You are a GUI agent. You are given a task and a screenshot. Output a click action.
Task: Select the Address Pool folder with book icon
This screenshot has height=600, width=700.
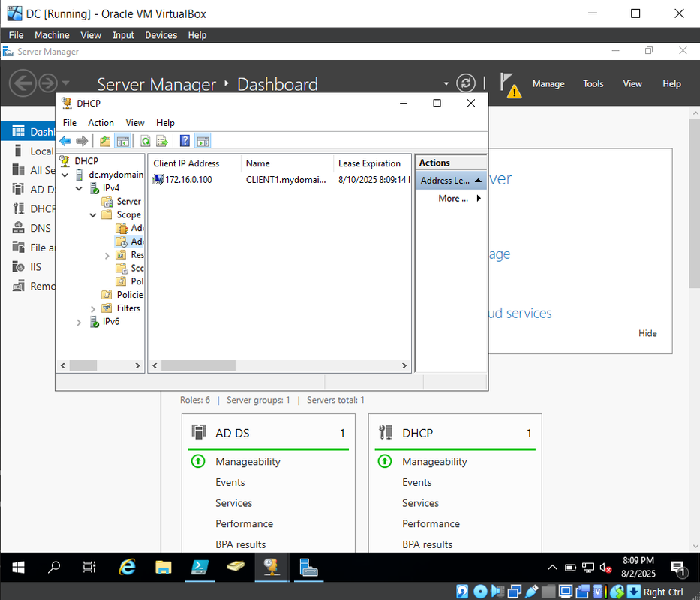point(130,228)
